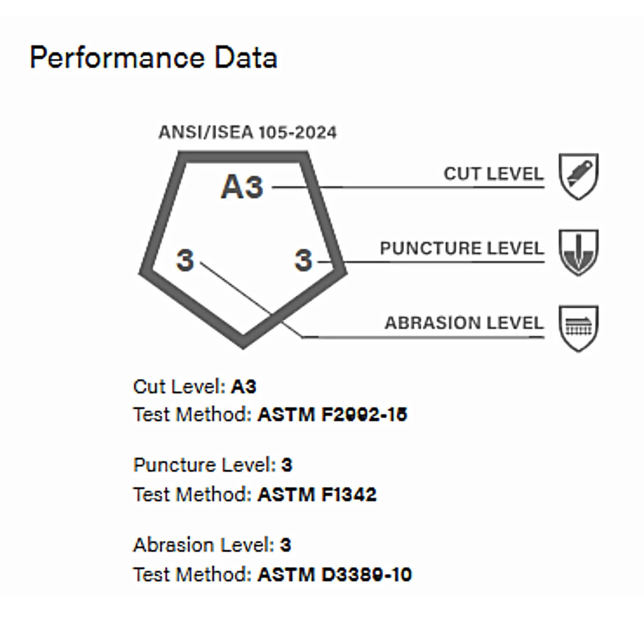Click the cut level knife shield icon
Image resolution: width=644 pixels, height=644 pixels.
point(578,176)
